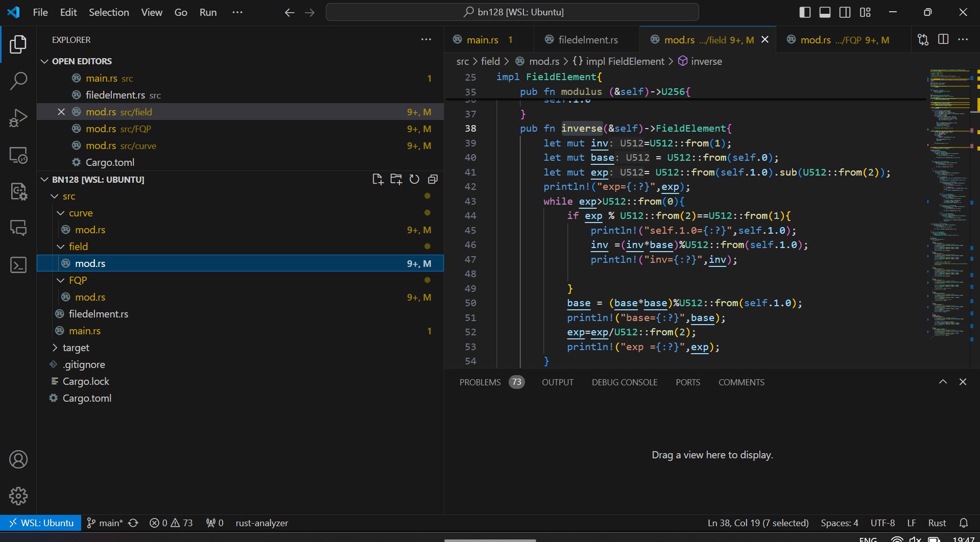
Task: Open breadcrumb inverse symbol dropdown
Action: 700,61
